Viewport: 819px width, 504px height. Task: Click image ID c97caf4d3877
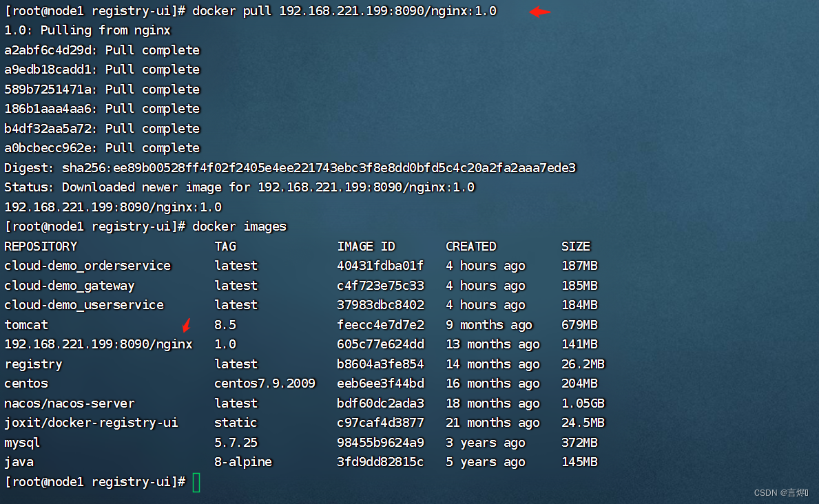pos(380,422)
